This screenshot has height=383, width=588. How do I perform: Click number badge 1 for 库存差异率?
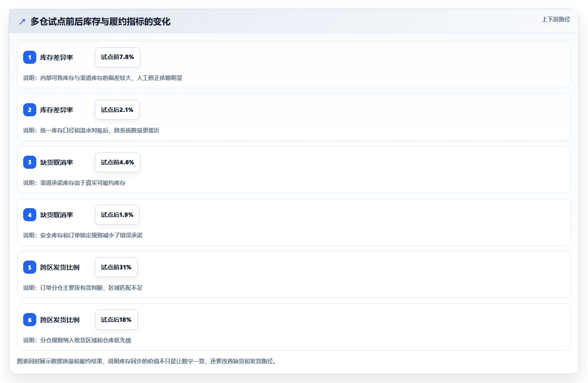[x=30, y=57]
